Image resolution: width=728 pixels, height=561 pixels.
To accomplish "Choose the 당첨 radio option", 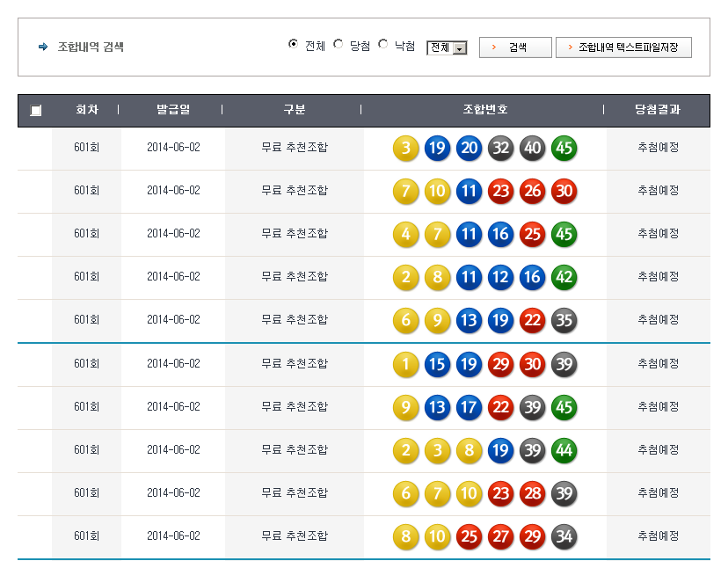I will point(339,45).
